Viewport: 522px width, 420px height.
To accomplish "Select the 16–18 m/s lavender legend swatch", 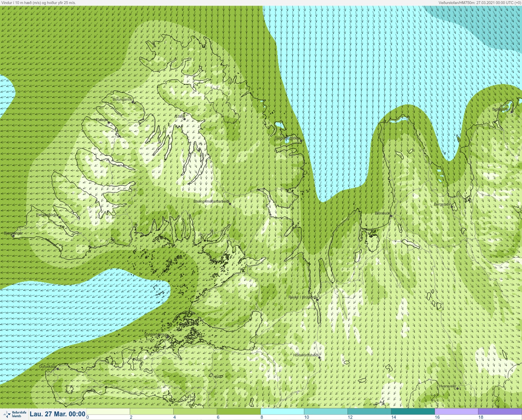I will (x=456, y=411).
